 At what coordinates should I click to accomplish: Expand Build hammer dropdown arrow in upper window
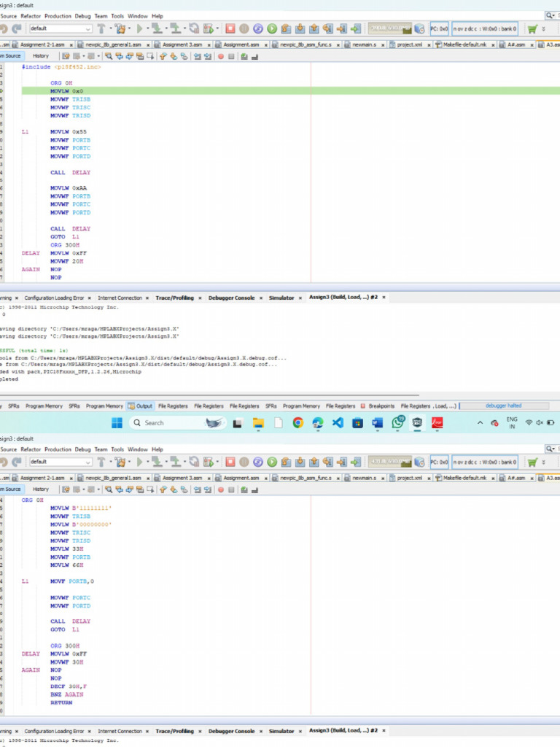pyautogui.click(x=109, y=28)
